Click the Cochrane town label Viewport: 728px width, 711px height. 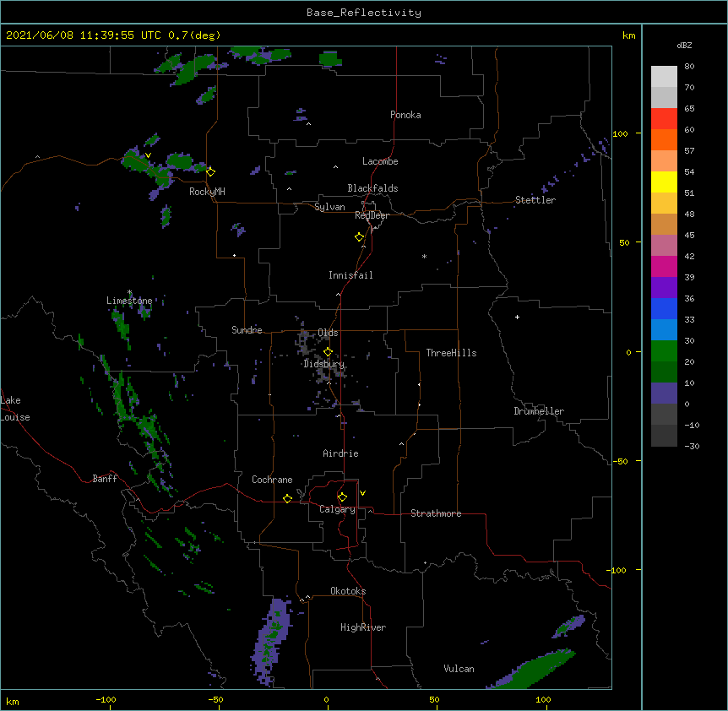(272, 480)
